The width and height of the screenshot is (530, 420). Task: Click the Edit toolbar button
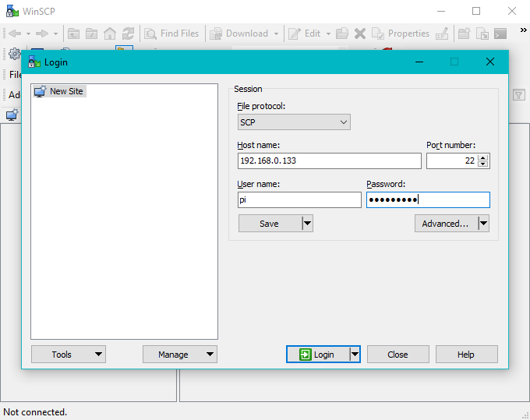304,34
